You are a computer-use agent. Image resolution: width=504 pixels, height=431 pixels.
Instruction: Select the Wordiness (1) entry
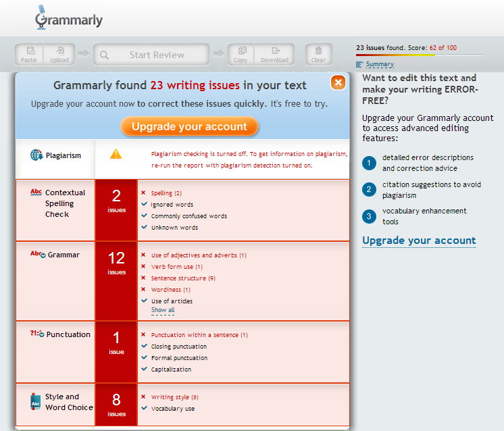click(x=171, y=290)
